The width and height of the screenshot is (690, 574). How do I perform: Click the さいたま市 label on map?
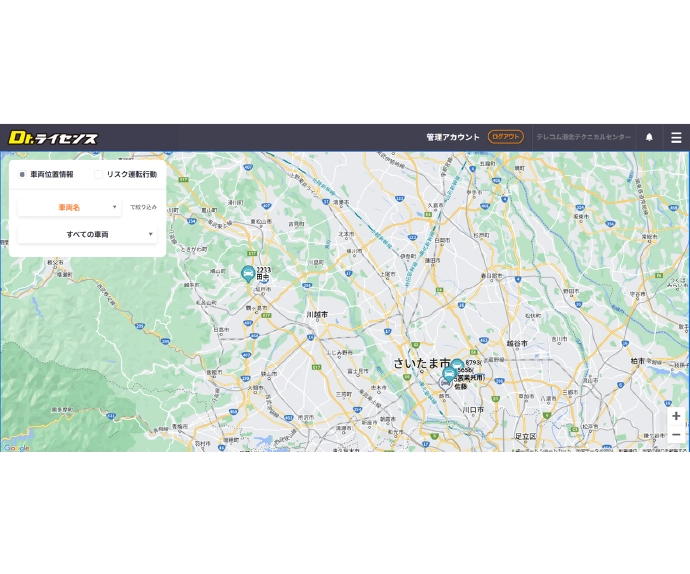421,362
